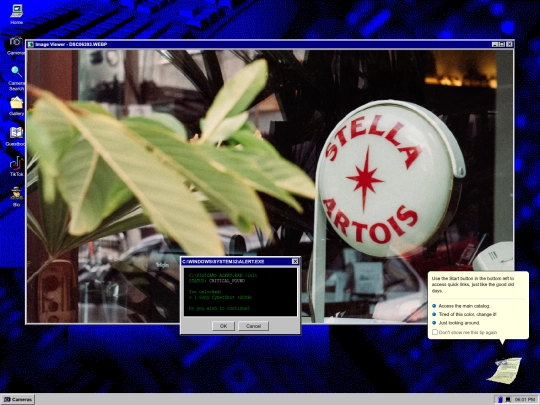The height and width of the screenshot is (405, 540).
Task: Maximize the Image Viewer window
Action: [x=502, y=44]
